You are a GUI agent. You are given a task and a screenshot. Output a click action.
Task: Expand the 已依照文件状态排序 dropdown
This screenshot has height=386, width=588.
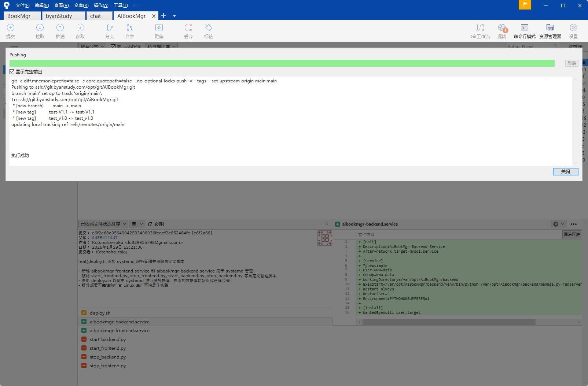pyautogui.click(x=103, y=224)
